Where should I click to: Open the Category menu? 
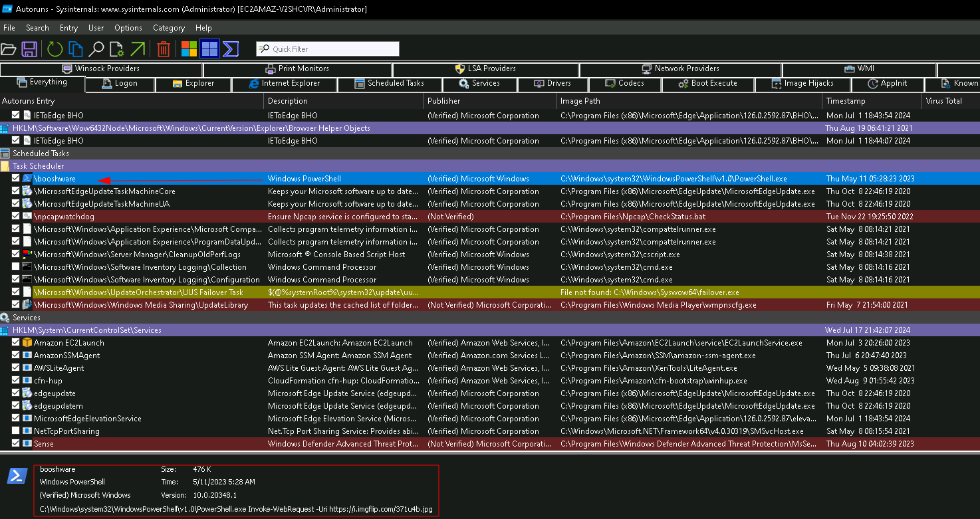point(169,28)
